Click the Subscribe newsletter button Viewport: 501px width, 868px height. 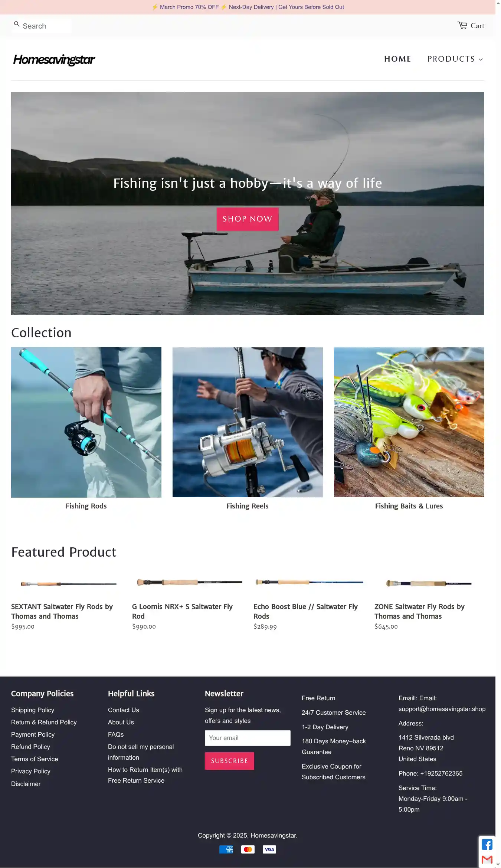click(229, 761)
